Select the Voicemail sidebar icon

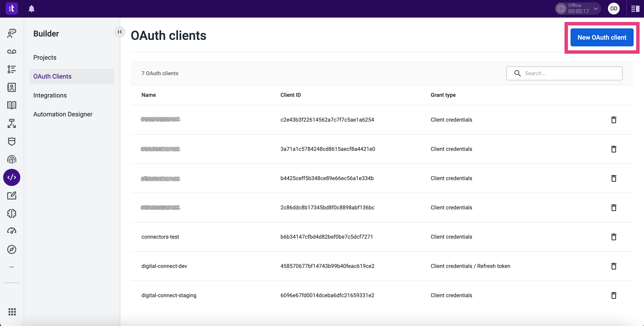pos(11,52)
